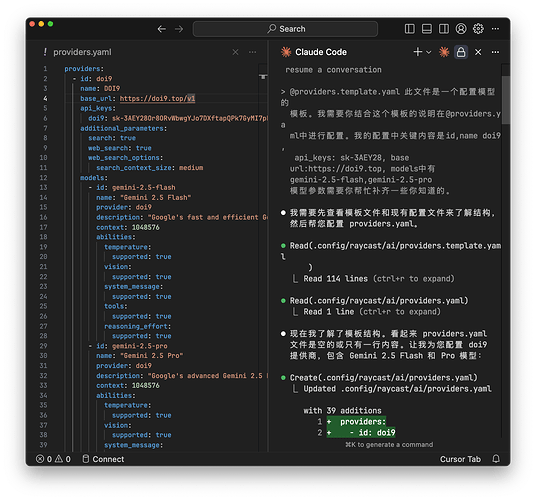Go forward with the right arrow
The image size is (536, 500).
[179, 29]
